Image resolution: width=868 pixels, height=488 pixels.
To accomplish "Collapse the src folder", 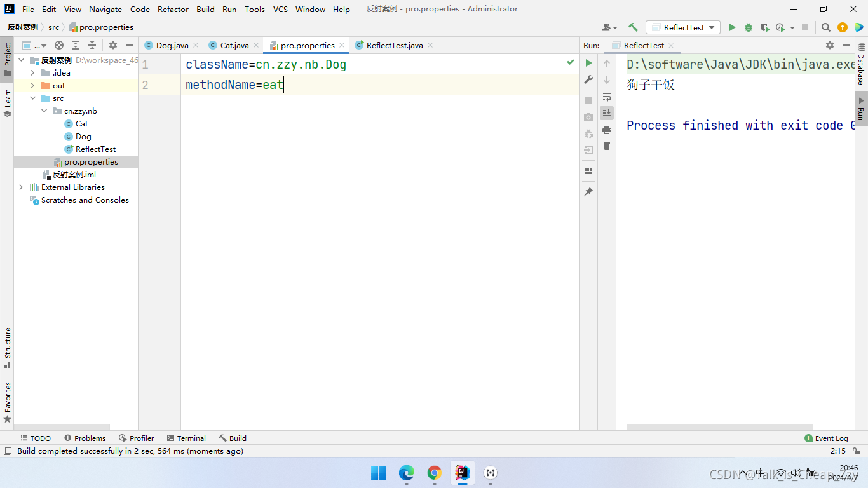I will pos(33,98).
